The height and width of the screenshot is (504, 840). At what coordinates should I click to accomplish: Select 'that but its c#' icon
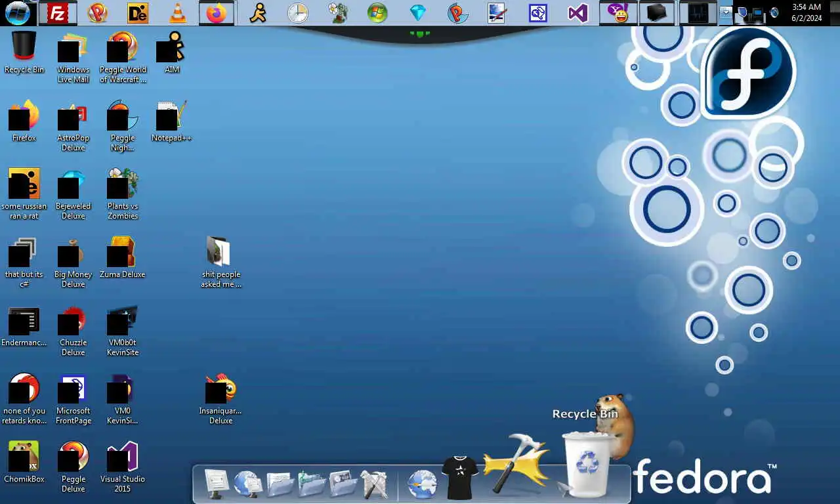click(24, 262)
